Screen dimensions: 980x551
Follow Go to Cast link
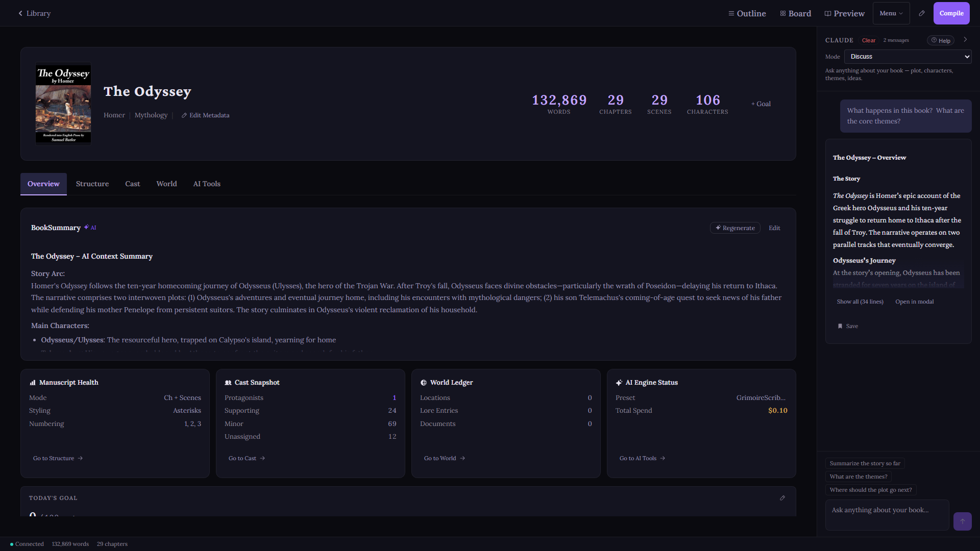pos(247,458)
